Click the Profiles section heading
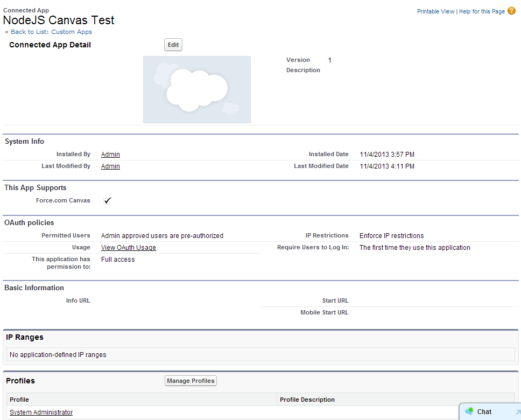This screenshot has width=521, height=420. (x=20, y=381)
